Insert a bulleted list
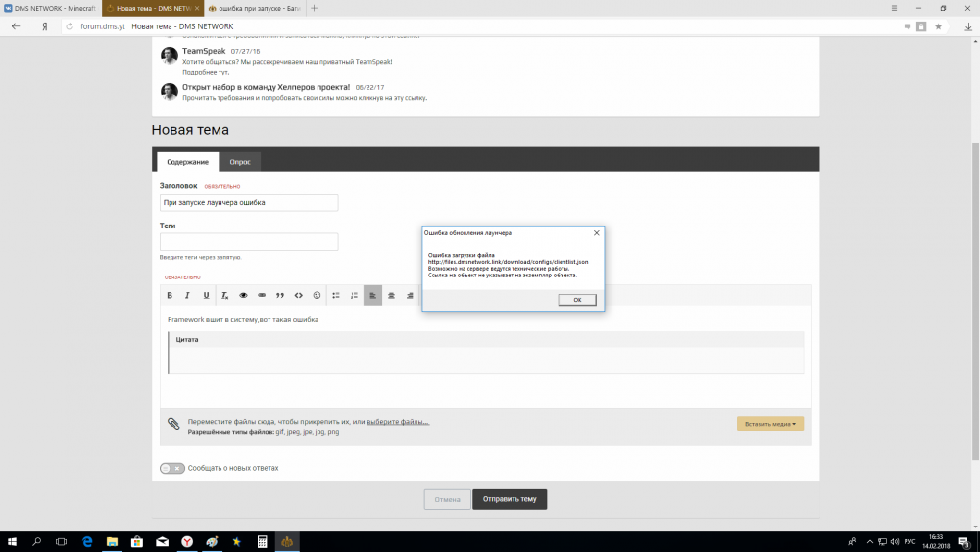Screen dimensions: 980x552 [336, 295]
